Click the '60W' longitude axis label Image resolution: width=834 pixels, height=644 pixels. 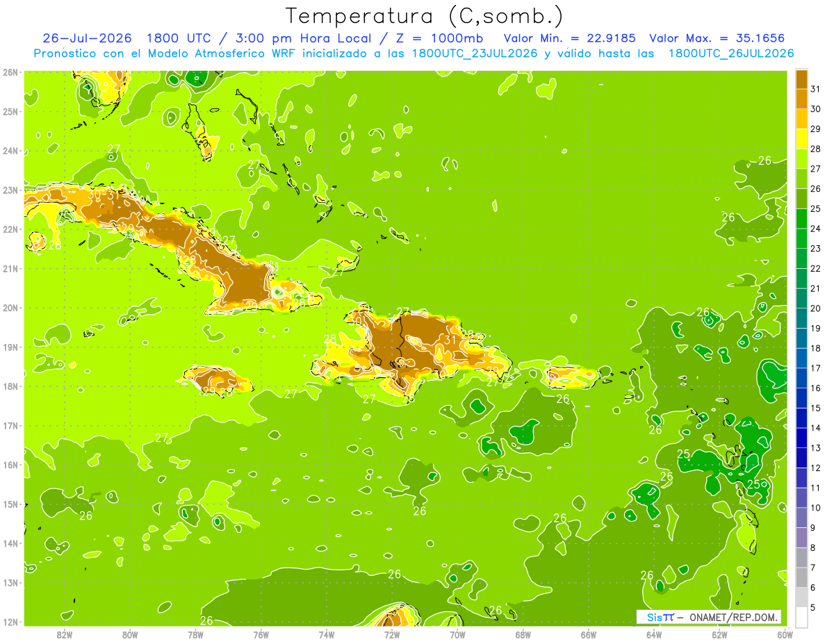(785, 634)
